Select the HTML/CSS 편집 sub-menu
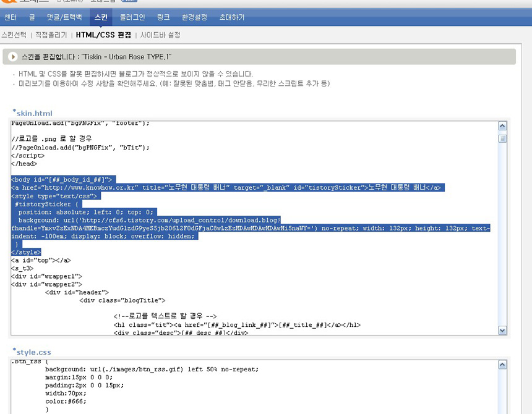The height and width of the screenshot is (414, 532). (x=103, y=35)
